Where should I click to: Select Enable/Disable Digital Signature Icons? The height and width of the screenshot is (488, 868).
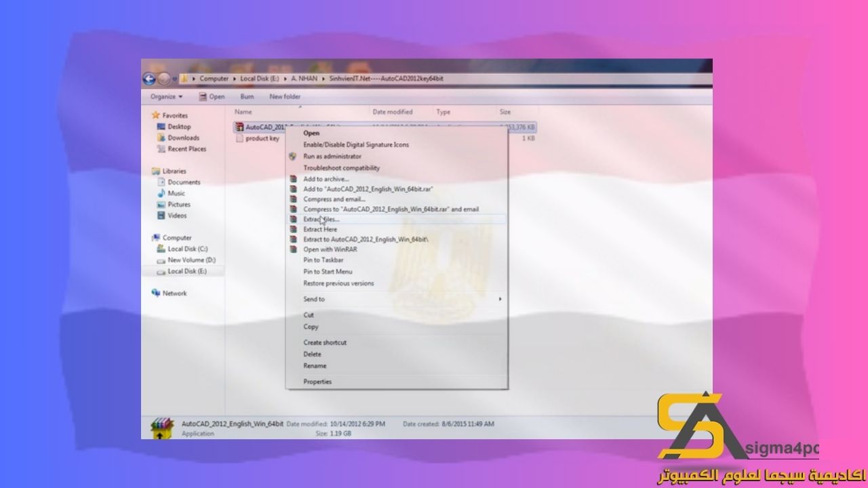point(356,145)
